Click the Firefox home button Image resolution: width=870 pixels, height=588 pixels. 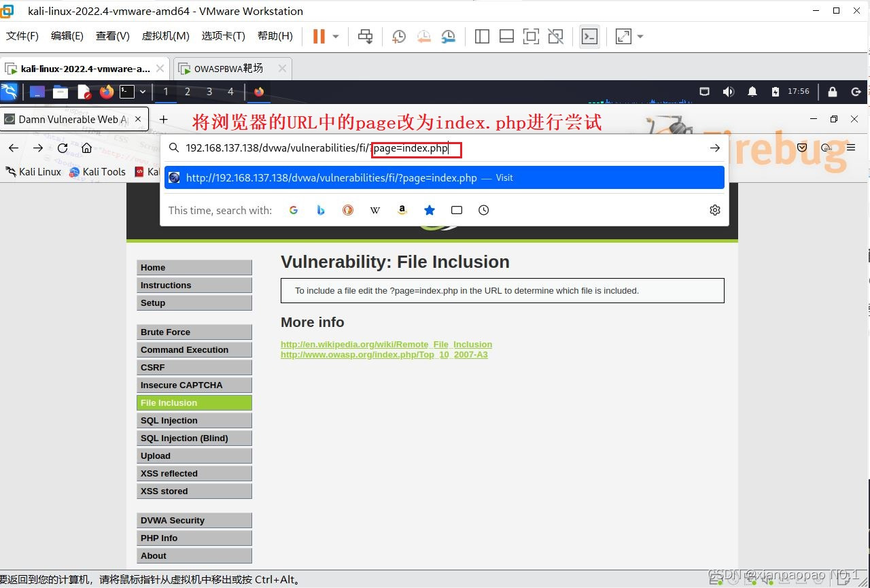(86, 148)
